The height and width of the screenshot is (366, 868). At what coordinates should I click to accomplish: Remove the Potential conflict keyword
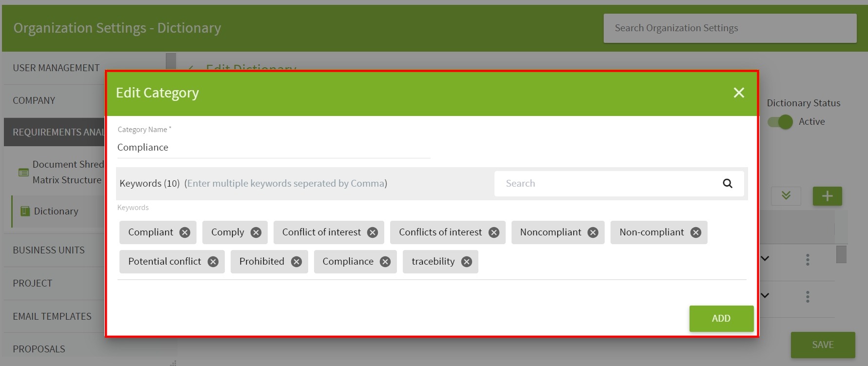pos(213,262)
